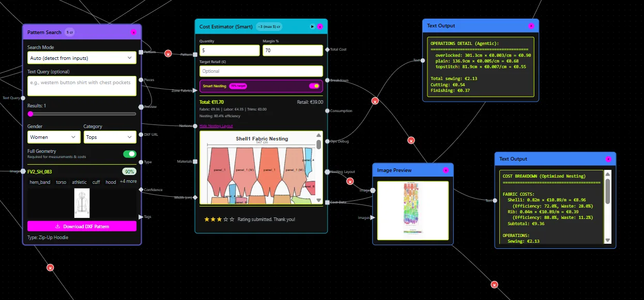Click the COST BREAKDOWN scrollbar thumb

click(607, 191)
